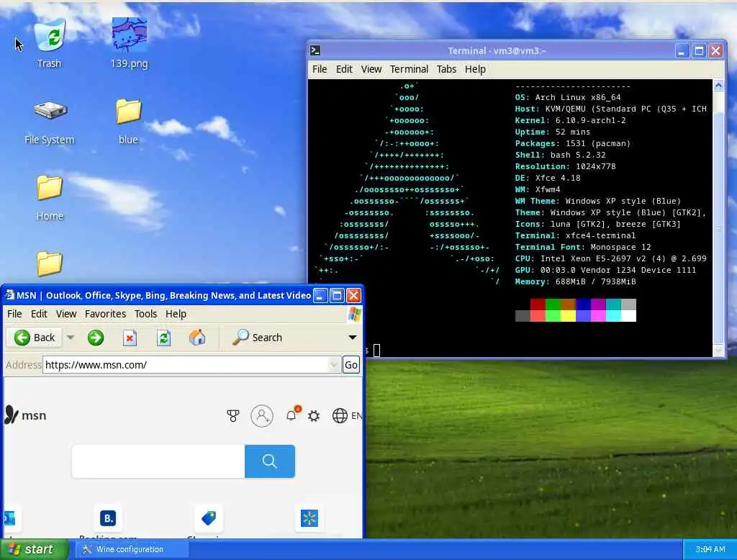
Task: Select the unlabeled folder below Home
Action: click(50, 263)
